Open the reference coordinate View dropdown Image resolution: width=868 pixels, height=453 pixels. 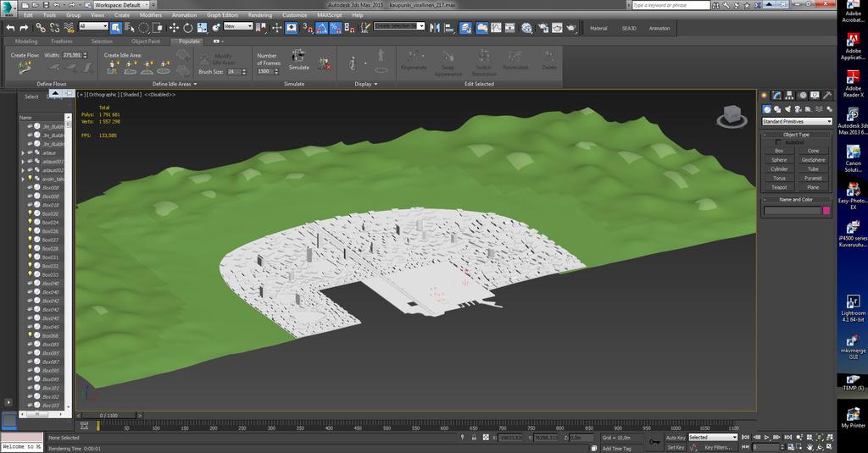point(238,26)
